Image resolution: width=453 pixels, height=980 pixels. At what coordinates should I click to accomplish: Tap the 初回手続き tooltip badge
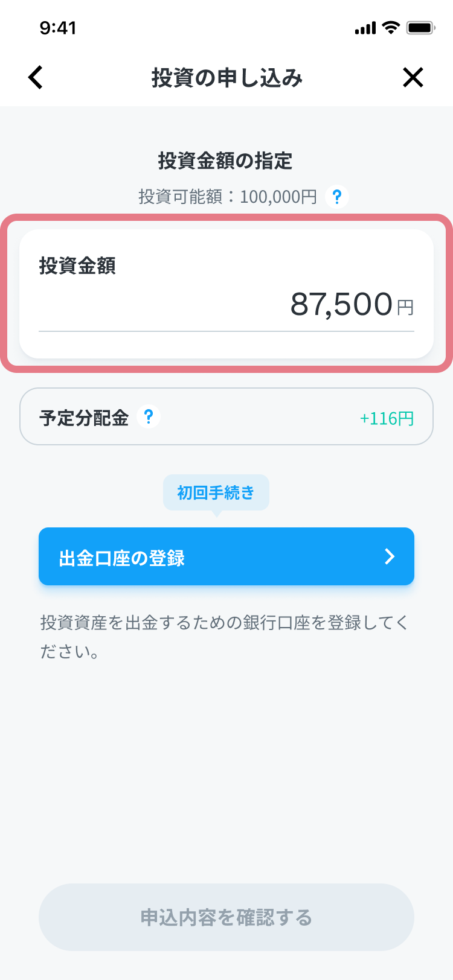216,493
